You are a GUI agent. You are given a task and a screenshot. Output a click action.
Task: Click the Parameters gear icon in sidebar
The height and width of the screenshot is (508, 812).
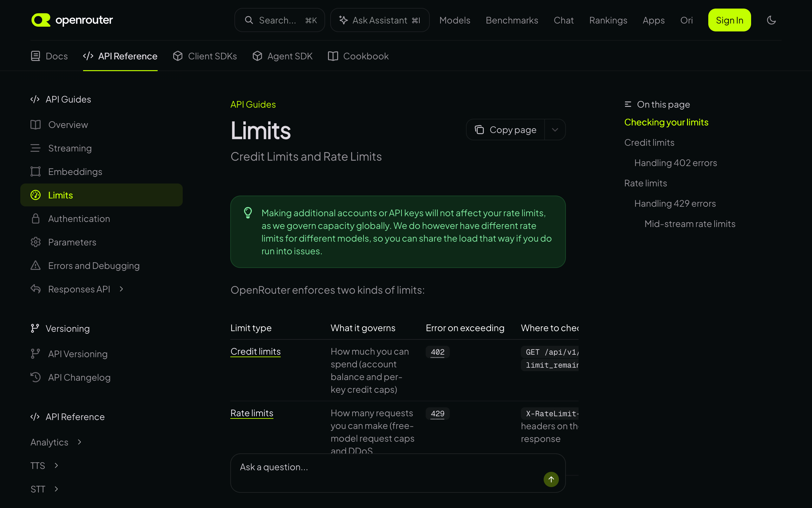coord(36,242)
